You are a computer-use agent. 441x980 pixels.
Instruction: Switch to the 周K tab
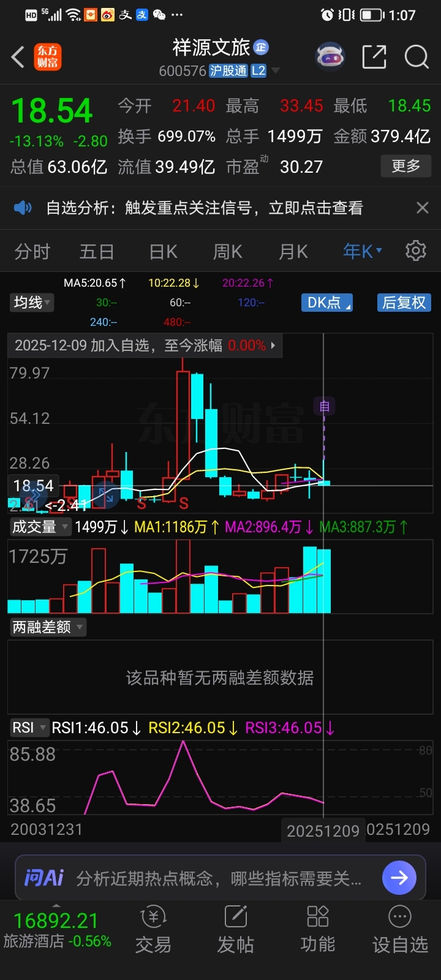pos(228,252)
